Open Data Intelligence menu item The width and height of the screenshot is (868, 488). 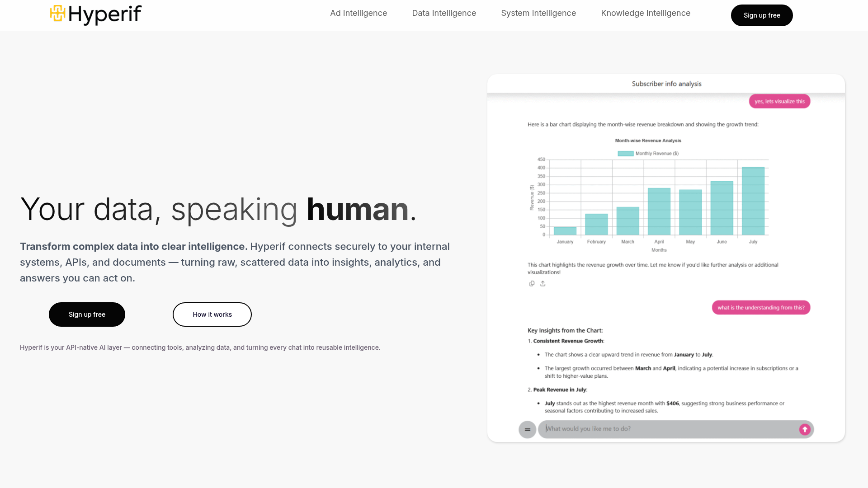444,13
